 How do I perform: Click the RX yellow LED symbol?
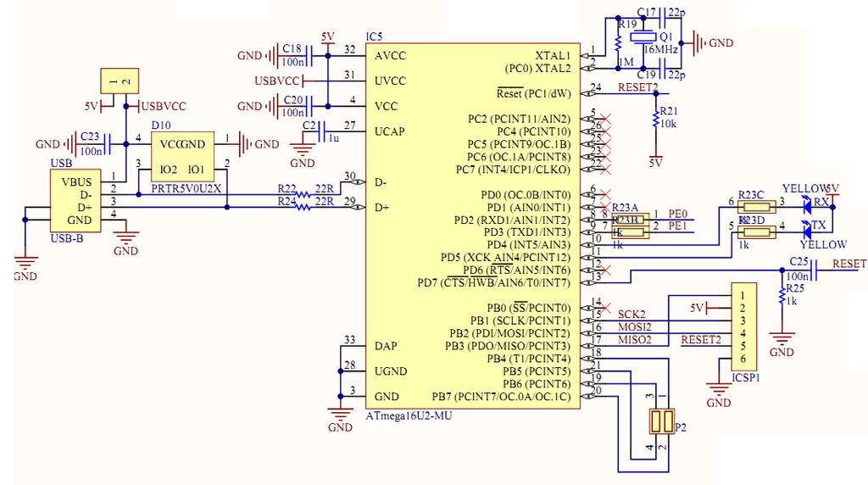click(x=807, y=207)
